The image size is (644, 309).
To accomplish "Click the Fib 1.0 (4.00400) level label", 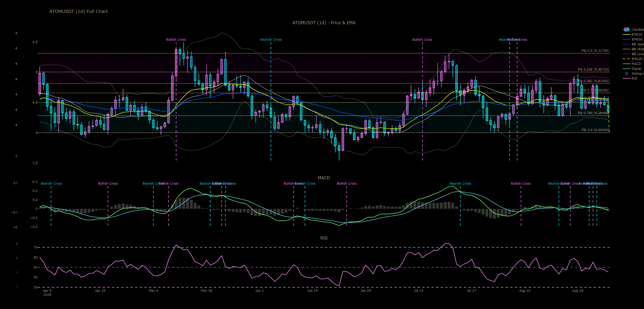I will [x=595, y=130].
